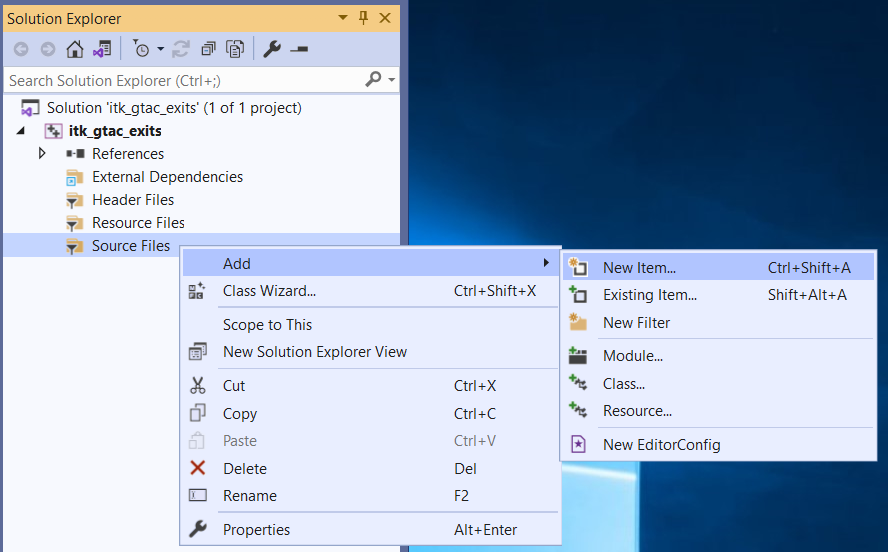
Task: Open Properties using the wrench toolbar icon
Action: (271, 49)
